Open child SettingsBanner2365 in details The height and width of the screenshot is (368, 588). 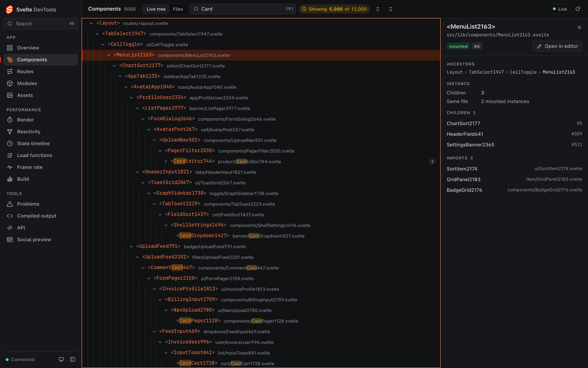tap(514, 145)
